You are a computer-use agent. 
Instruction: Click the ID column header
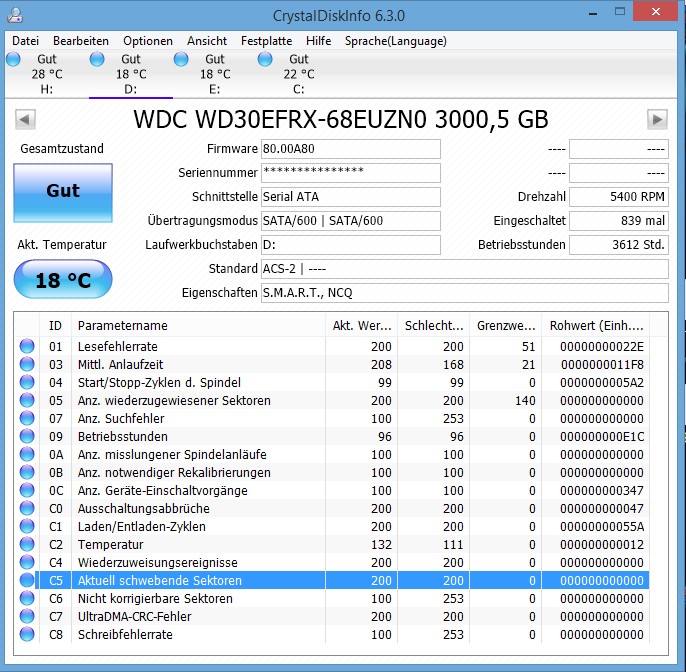click(56, 326)
